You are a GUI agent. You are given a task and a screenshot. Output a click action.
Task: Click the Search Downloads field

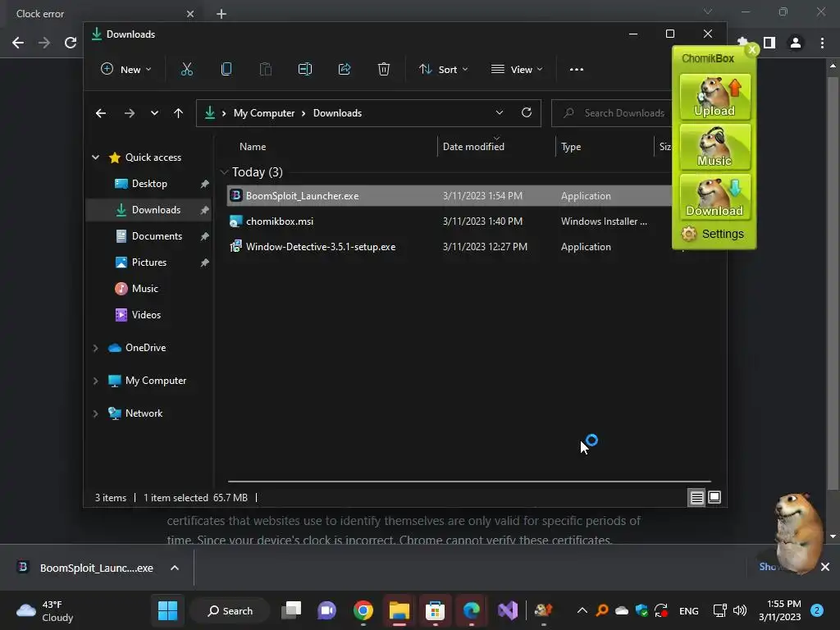(612, 113)
